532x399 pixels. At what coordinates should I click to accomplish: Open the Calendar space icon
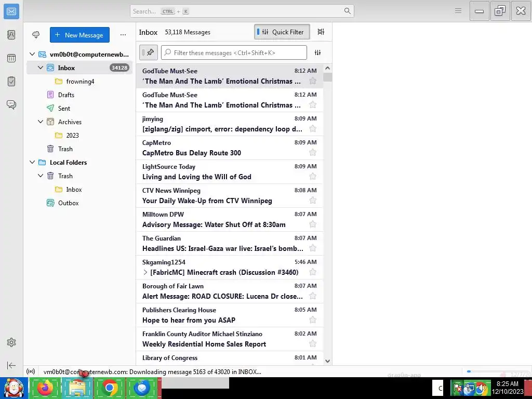[x=11, y=58]
